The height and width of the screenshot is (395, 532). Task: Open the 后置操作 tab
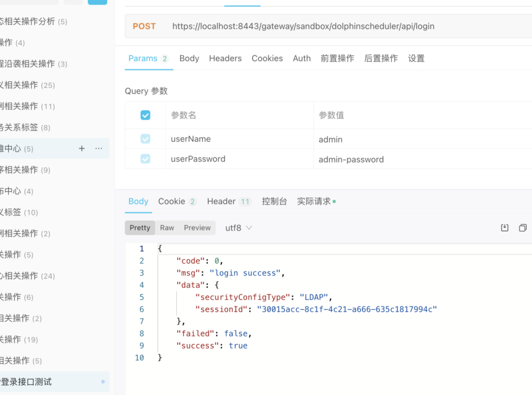coord(381,59)
